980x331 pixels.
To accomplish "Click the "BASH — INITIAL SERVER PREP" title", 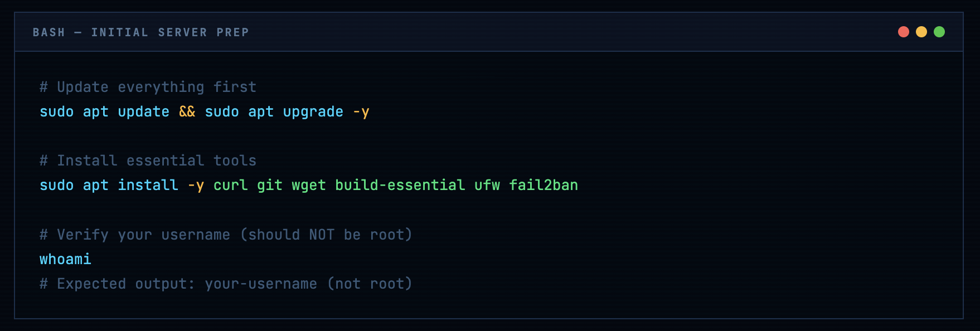I will pos(140,32).
